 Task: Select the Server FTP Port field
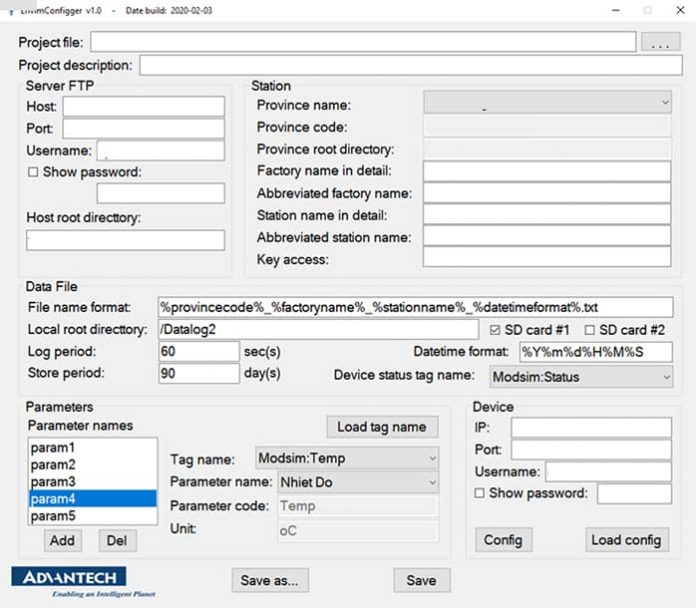coord(143,129)
